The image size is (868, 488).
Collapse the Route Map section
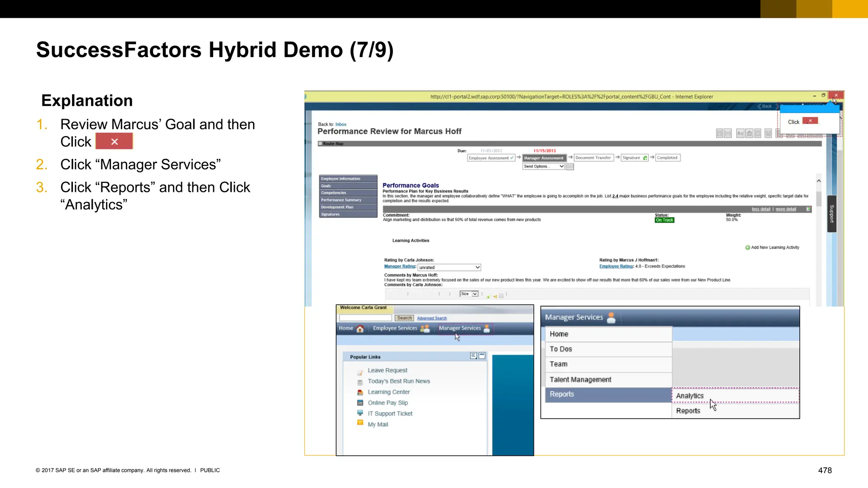(x=320, y=144)
